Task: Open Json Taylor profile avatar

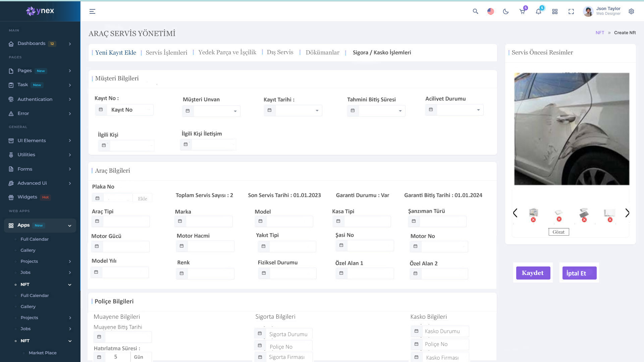Action: [x=588, y=11]
